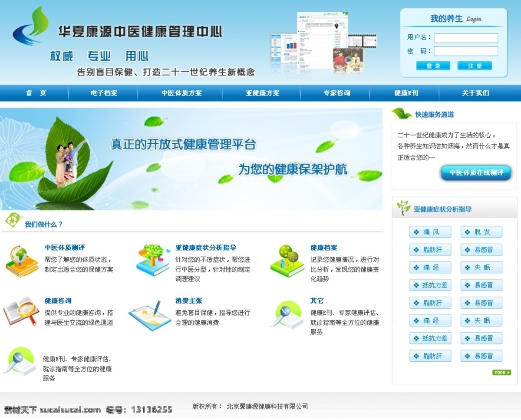This screenshot has width=521, height=420.
Task: Click the green MORE button
Action: click(501, 372)
